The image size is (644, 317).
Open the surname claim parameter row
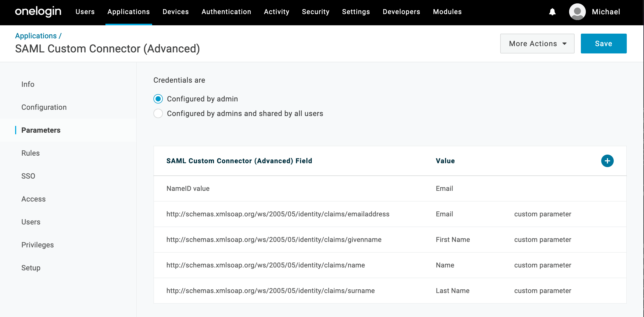point(270,291)
